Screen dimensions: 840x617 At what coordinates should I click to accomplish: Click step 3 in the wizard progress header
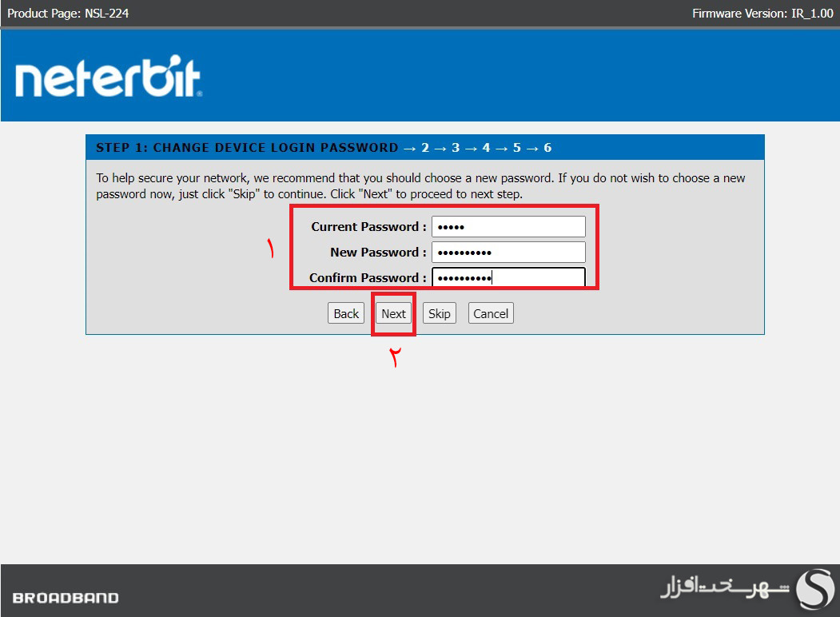(454, 147)
